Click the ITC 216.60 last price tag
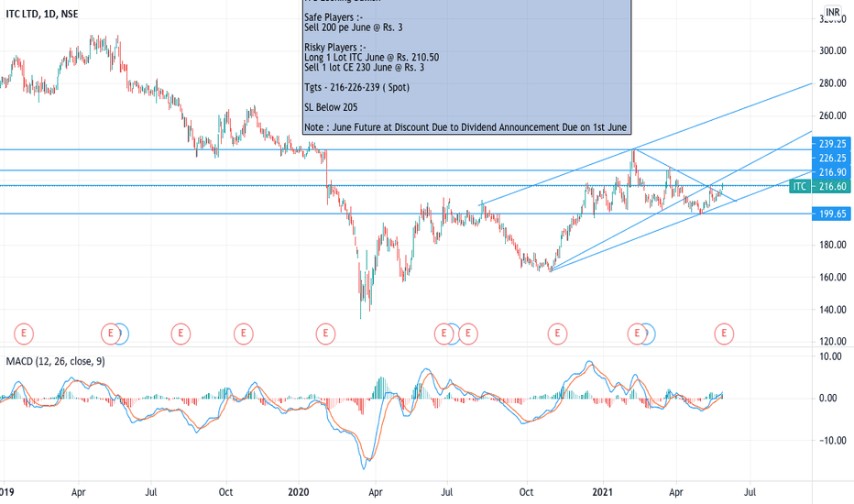Screen dimensions: 854x504 (821, 186)
